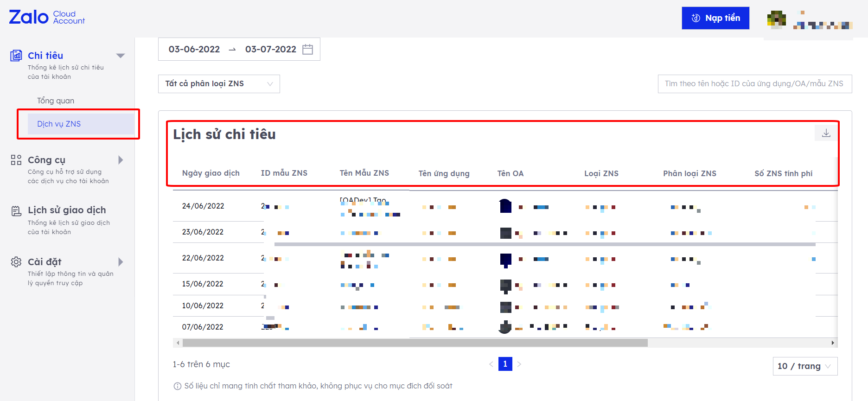Click Tên Mẫu ZNS column header
The image size is (868, 401).
[364, 173]
